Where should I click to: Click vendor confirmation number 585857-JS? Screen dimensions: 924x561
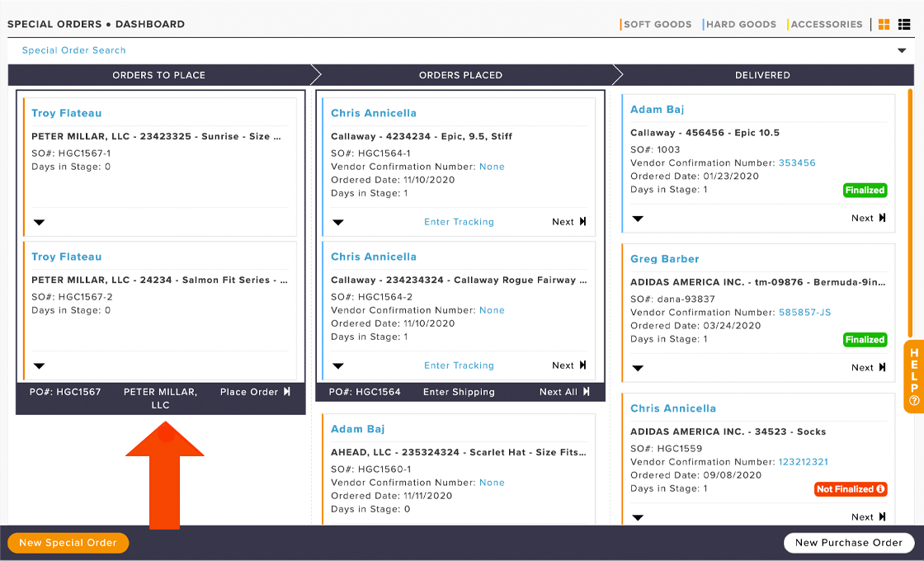click(804, 313)
